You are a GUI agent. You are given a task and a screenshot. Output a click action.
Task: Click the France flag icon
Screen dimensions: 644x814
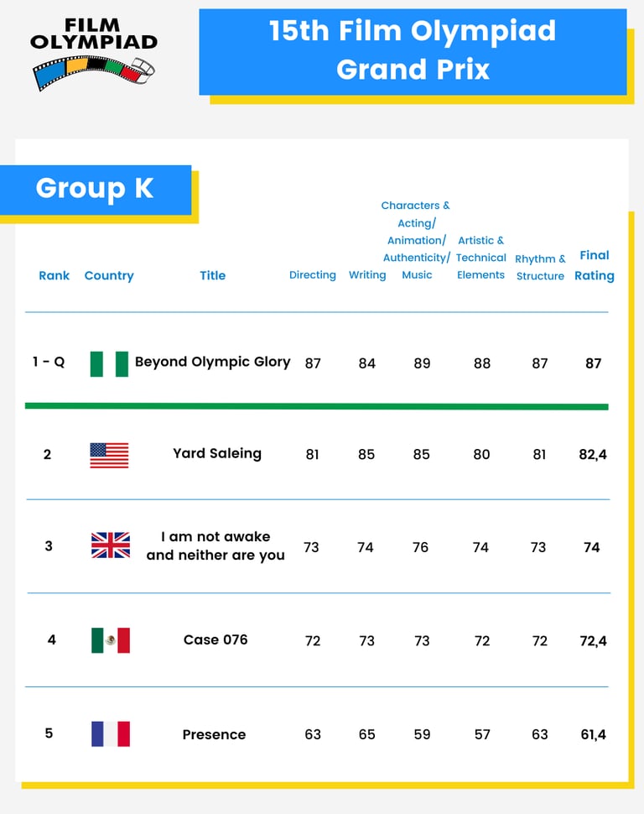tap(110, 734)
